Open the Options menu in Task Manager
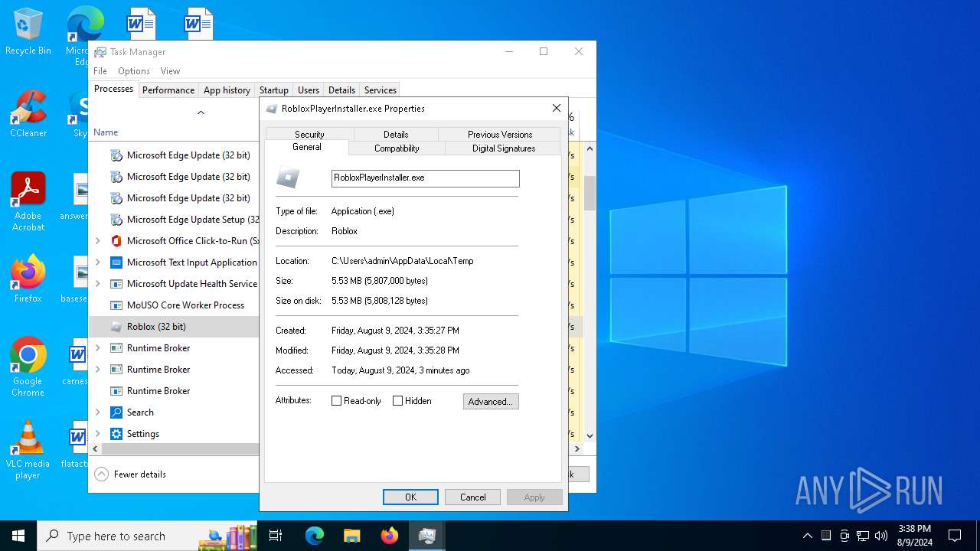 tap(134, 71)
